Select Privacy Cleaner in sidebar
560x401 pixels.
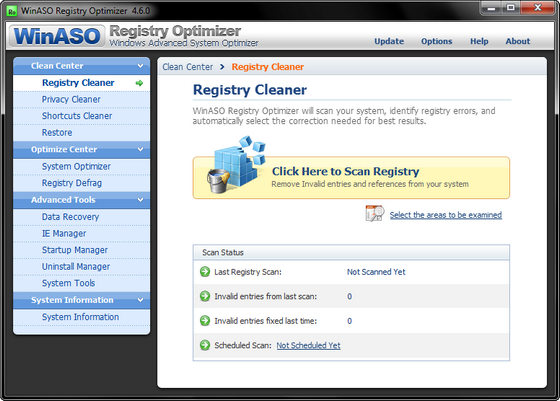[71, 99]
